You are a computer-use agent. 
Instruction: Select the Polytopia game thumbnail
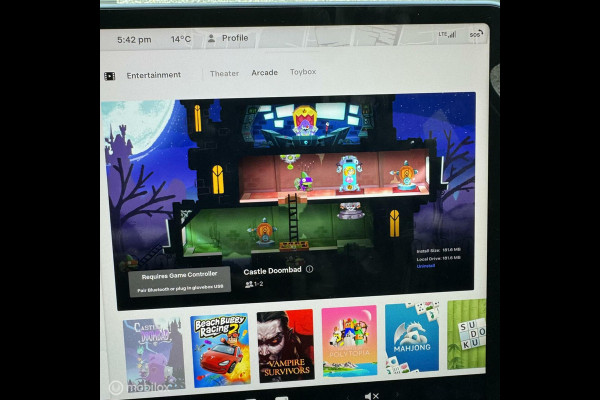(x=349, y=341)
